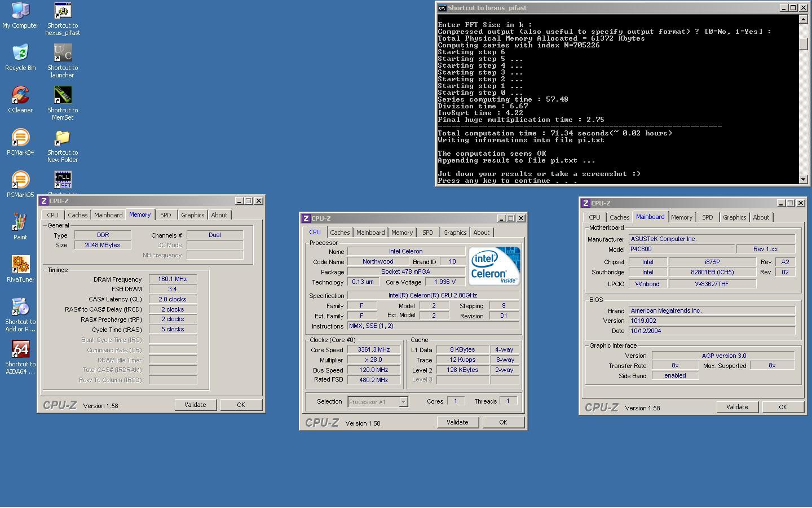Click Validate in center CPU-Z window
The height and width of the screenshot is (508, 812).
click(457, 422)
